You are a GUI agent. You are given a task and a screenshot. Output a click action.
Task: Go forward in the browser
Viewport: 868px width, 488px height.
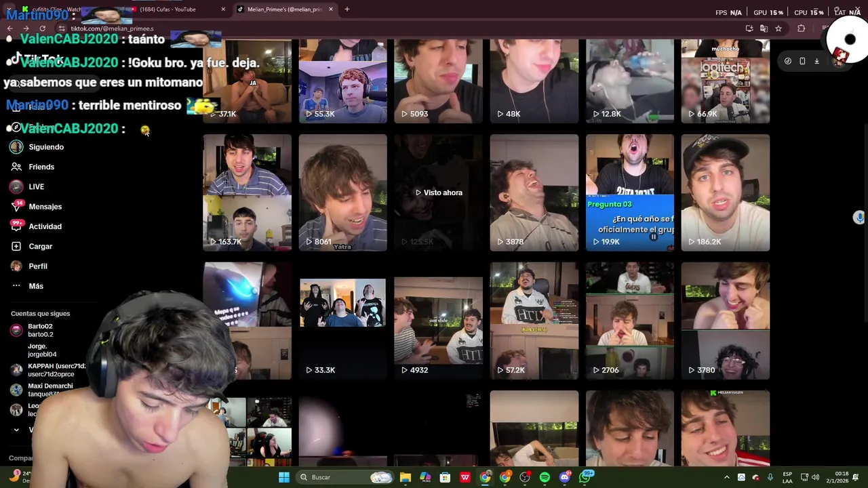coord(26,28)
